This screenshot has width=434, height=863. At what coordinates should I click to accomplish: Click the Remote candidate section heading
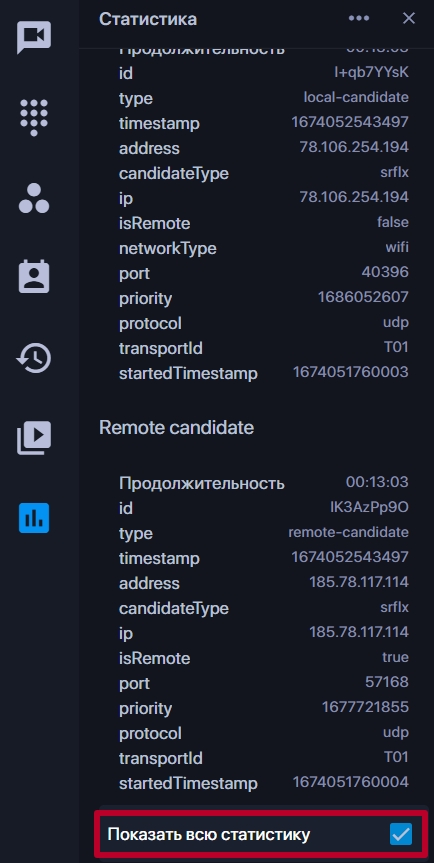tap(177, 428)
